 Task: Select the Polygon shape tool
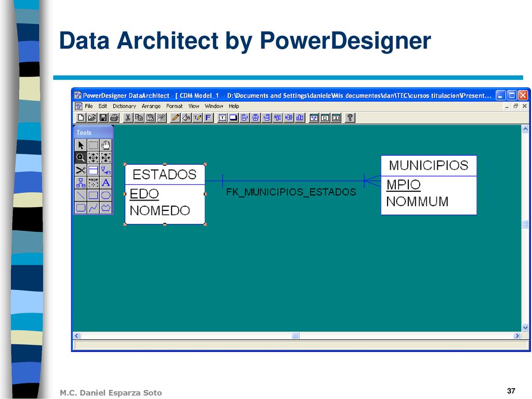pos(106,208)
